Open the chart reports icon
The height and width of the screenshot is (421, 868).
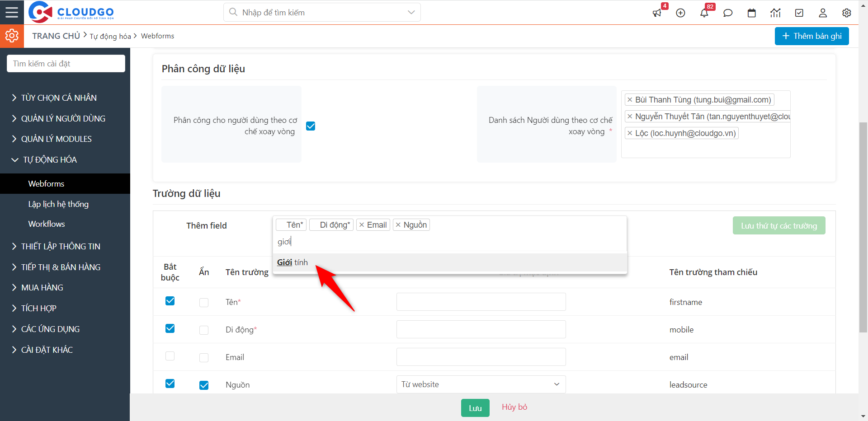(x=775, y=13)
